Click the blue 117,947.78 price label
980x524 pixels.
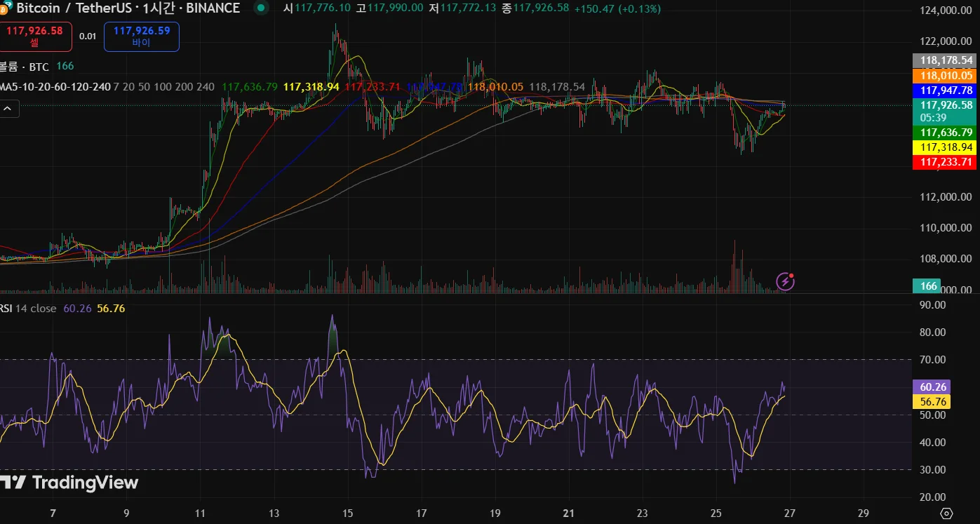tap(944, 90)
